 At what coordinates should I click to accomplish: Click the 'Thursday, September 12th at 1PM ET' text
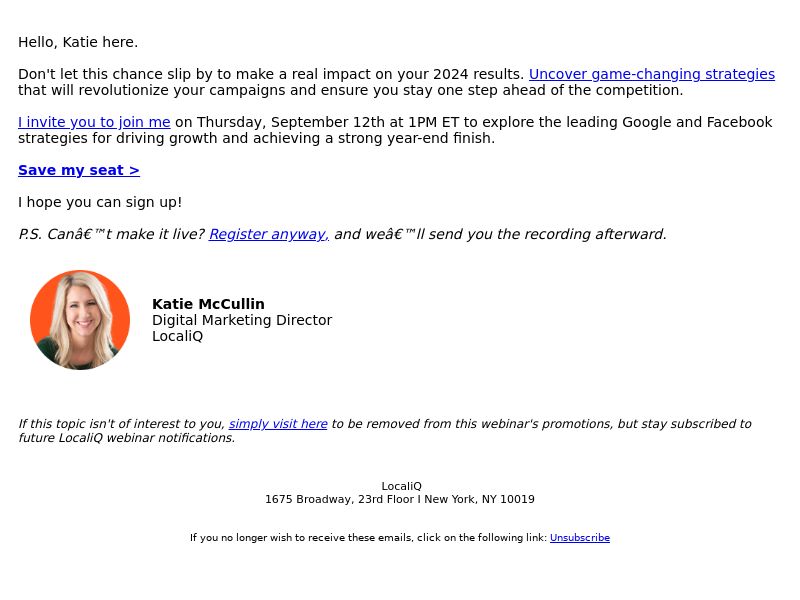(328, 122)
